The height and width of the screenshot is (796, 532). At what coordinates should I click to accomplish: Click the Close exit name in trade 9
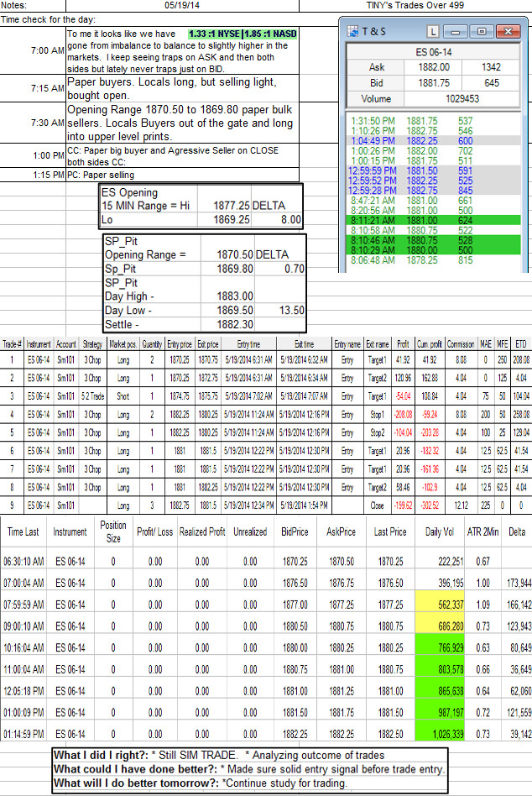(377, 505)
